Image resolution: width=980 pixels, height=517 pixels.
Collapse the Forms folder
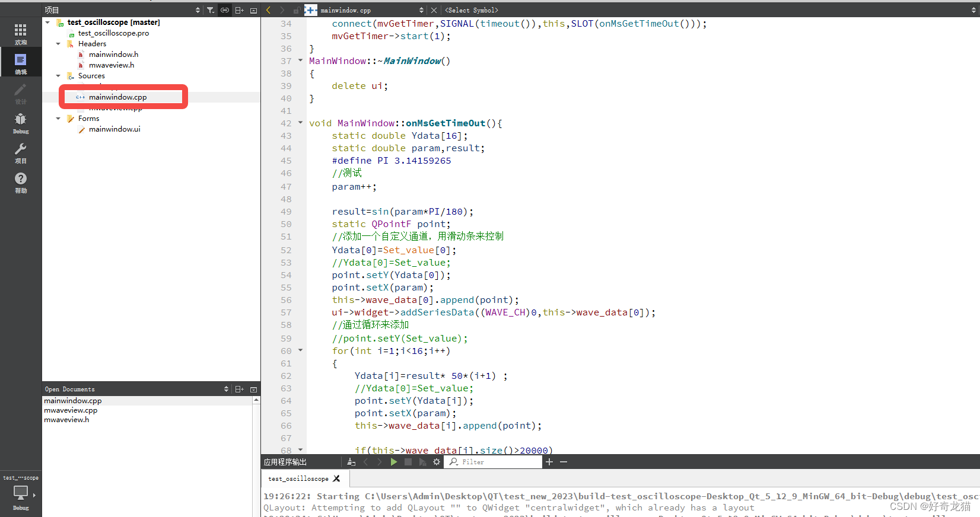pos(58,119)
